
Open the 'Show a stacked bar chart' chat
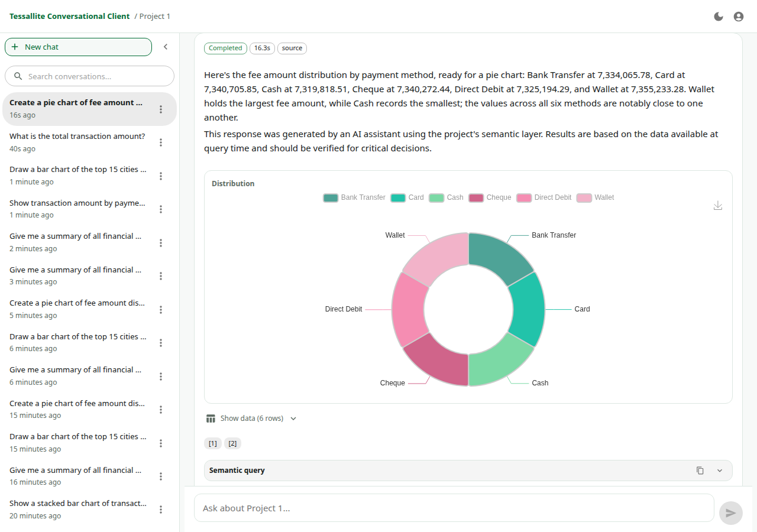coord(77,510)
